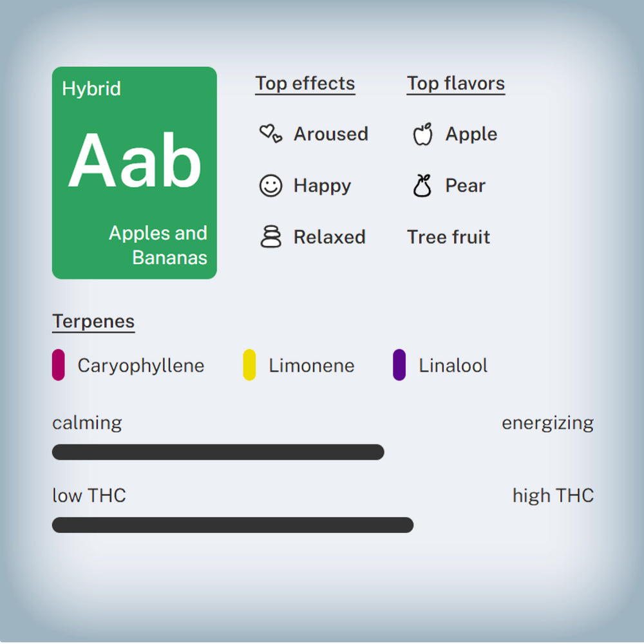Image resolution: width=644 pixels, height=644 pixels.
Task: Click the Aroused hearts icon
Action: 270,133
